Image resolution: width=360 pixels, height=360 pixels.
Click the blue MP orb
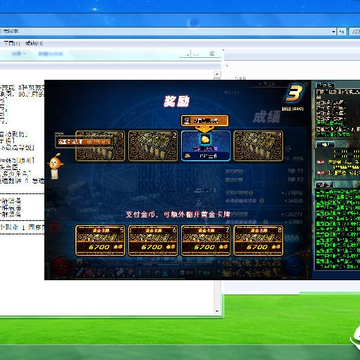[295, 266]
